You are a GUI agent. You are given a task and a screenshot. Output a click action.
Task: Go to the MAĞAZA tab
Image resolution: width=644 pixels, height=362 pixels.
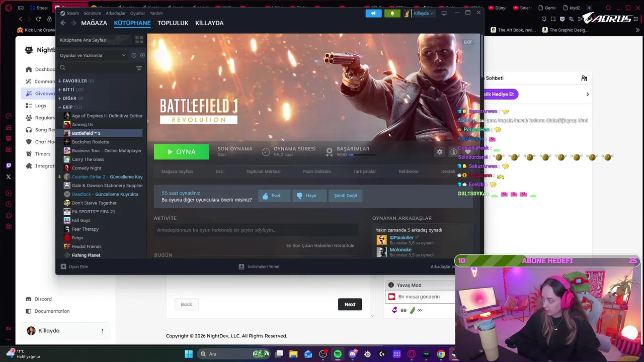94,23
